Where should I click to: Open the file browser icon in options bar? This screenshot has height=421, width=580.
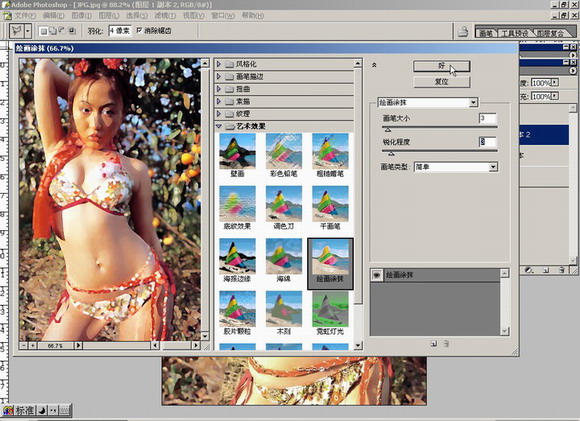[463, 31]
